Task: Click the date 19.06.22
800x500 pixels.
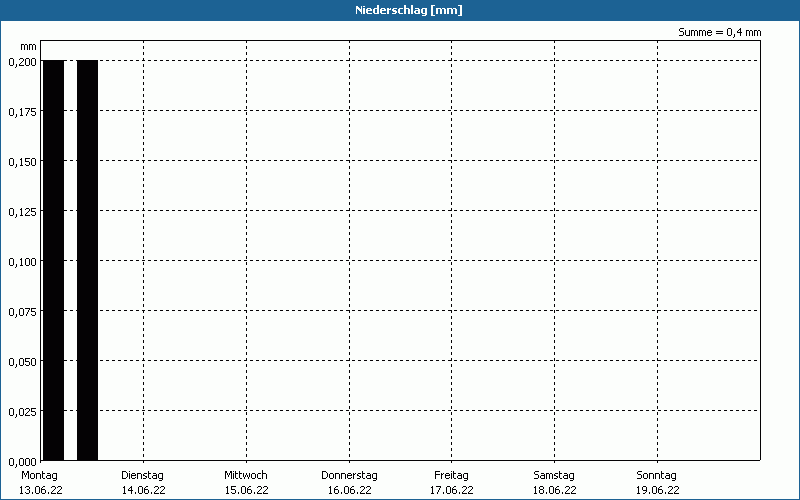Action: point(658,490)
